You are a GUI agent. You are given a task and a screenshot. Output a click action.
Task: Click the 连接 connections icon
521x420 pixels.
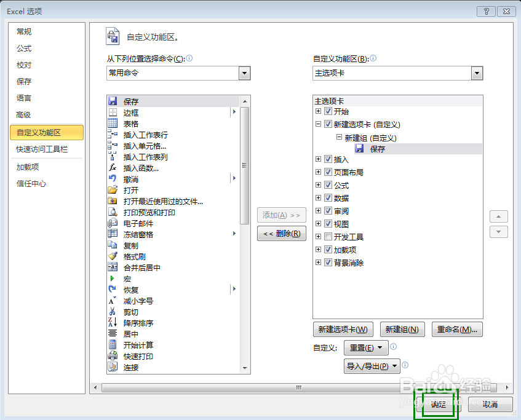[113, 367]
